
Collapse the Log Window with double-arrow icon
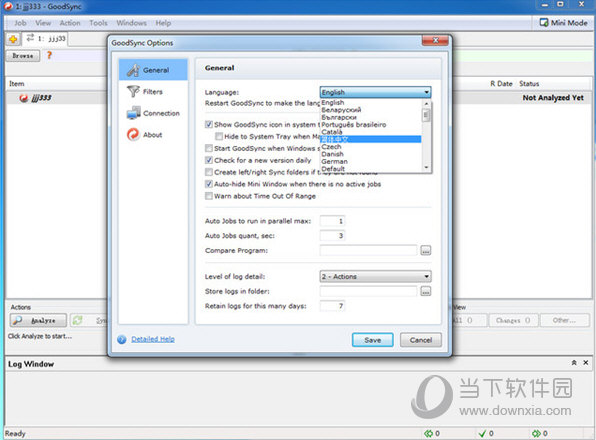574,363
